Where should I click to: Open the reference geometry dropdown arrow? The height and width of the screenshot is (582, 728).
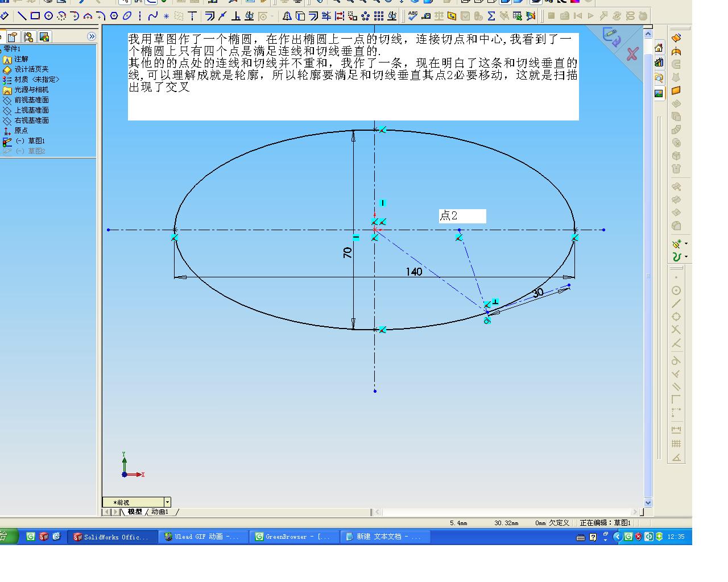tap(686, 243)
